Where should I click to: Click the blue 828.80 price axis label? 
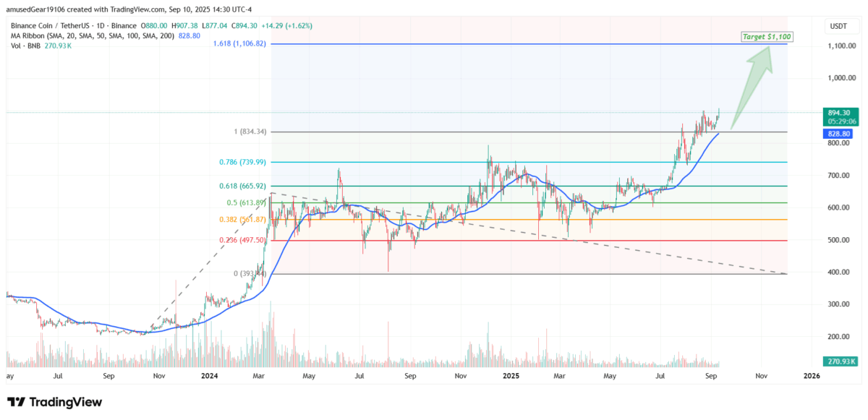[x=840, y=134]
